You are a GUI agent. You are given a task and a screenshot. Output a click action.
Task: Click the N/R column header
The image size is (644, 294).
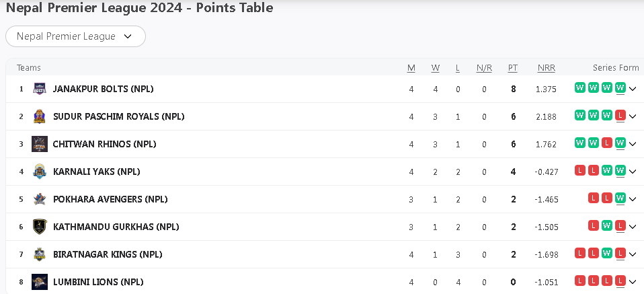(484, 68)
